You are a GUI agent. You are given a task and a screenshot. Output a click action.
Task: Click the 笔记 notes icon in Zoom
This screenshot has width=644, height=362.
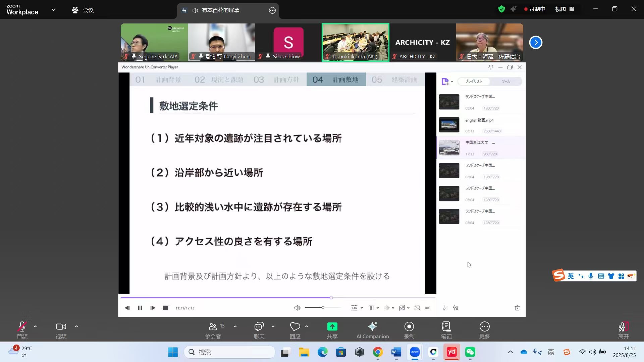446,329
